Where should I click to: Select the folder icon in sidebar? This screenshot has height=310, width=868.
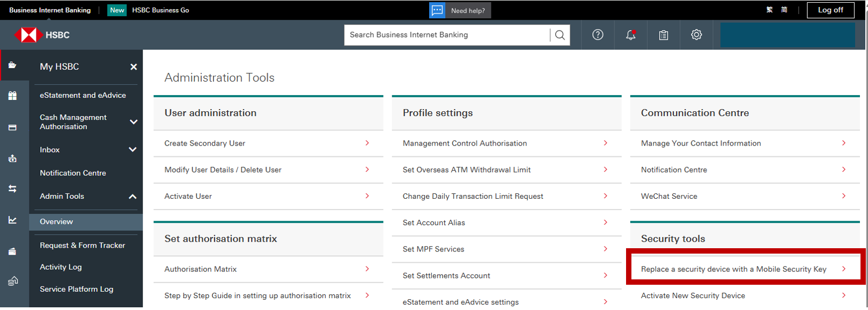point(12,65)
